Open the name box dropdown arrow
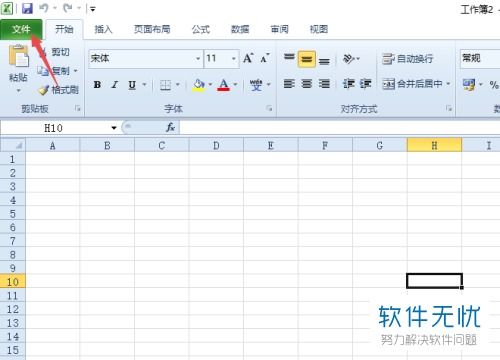500x360 pixels. pos(114,128)
